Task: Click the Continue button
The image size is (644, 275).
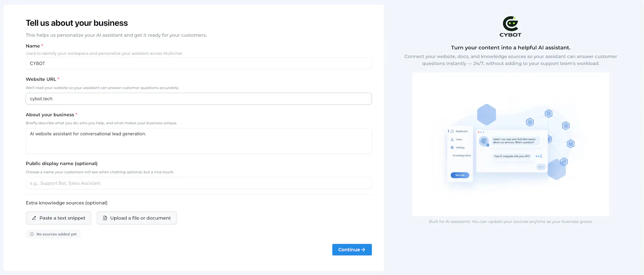Action: 352,250
